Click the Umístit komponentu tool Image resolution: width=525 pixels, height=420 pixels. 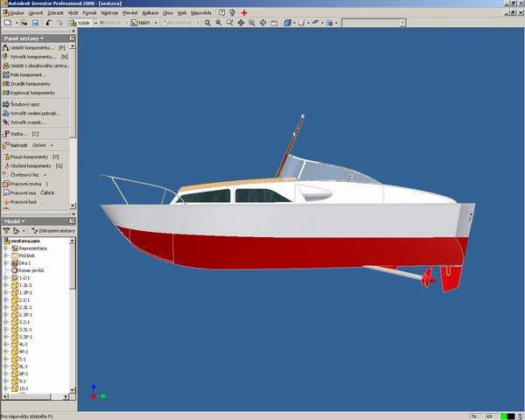[31, 47]
